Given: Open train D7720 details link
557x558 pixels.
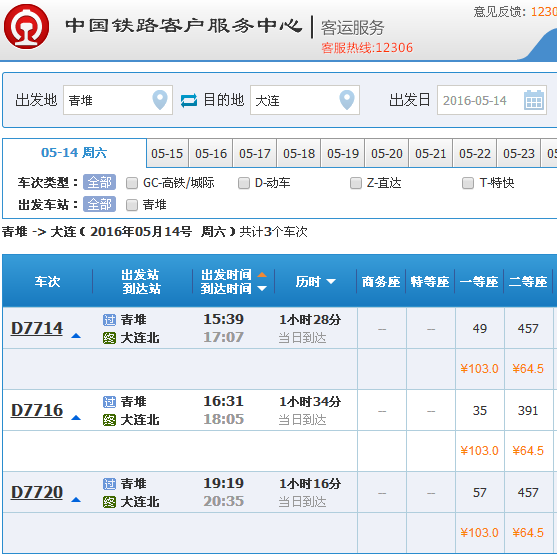Looking at the screenshot, I should tap(37, 492).
